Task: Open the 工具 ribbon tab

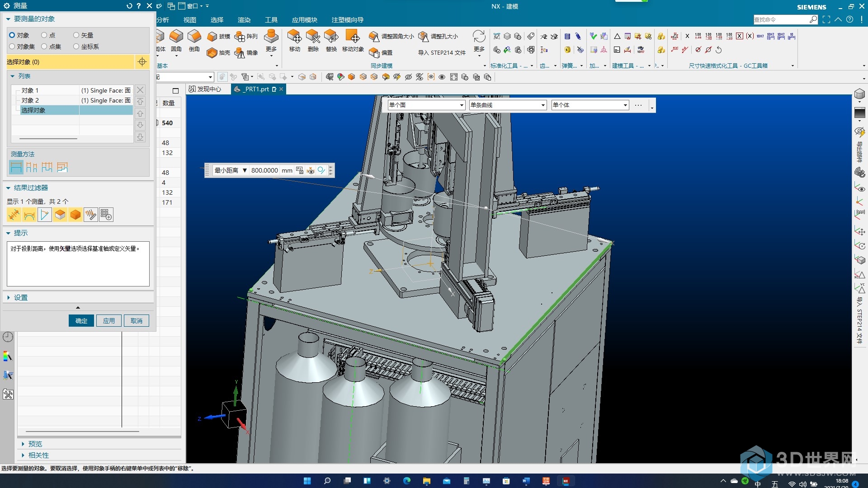Action: point(271,20)
